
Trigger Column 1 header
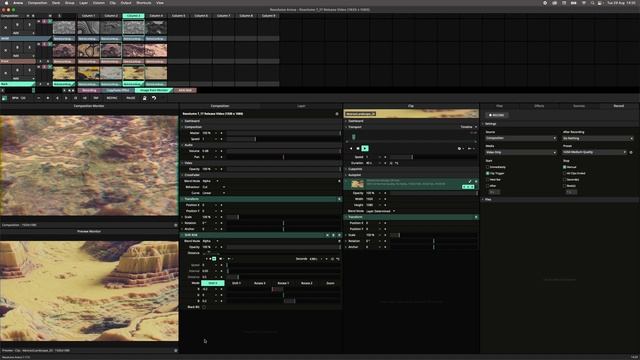click(x=88, y=16)
